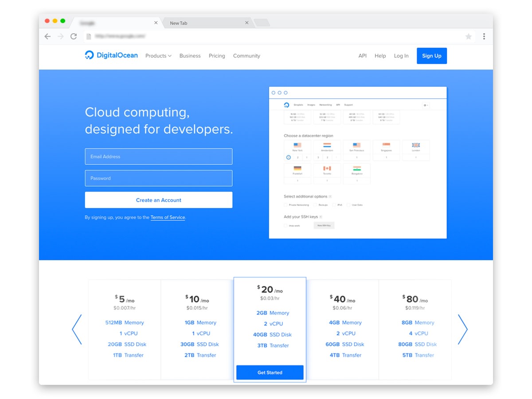Select Frankfurt flag in dashboard preview
Viewport: 532px width, 399px height.
297,168
